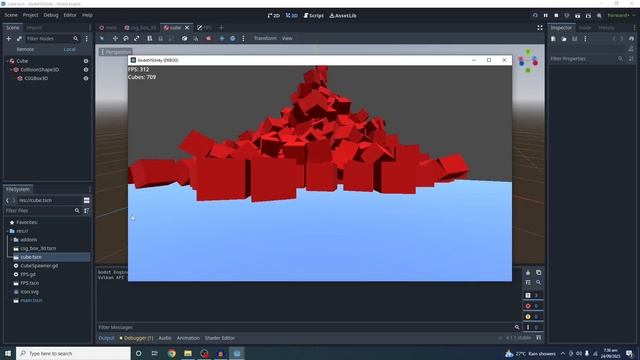
Task: Toggle preview sunlight icon
Action: pos(222,38)
